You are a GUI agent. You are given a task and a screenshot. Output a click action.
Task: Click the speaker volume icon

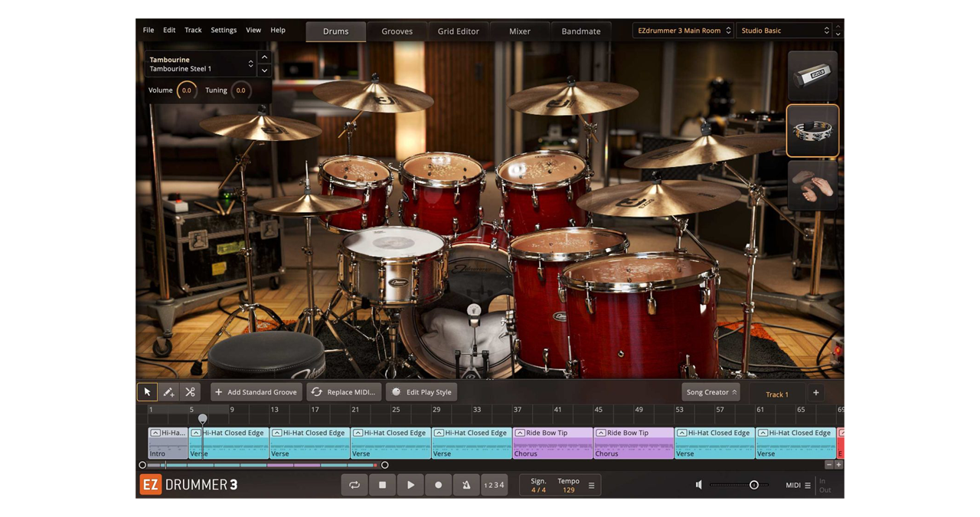click(698, 485)
